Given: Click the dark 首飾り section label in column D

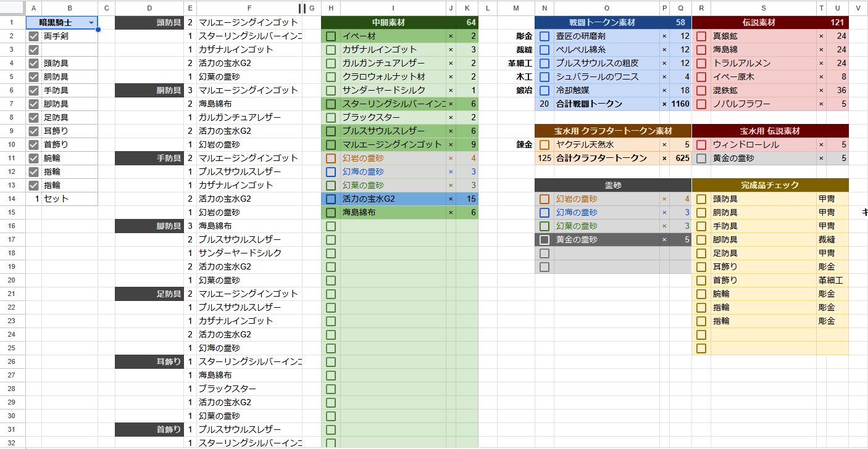Looking at the screenshot, I should pyautogui.click(x=149, y=430).
